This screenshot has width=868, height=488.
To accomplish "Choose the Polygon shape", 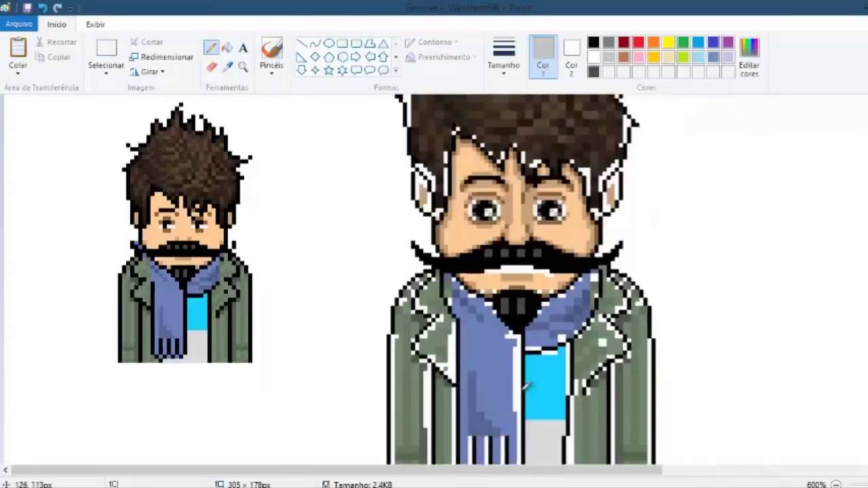I will coord(370,43).
